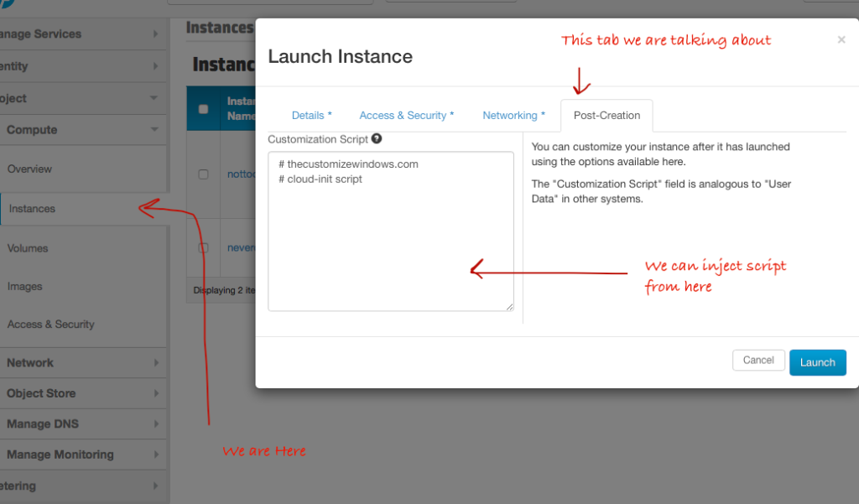Expand the Manage DNS sidebar section
Screen dimensions: 859x504
point(82,424)
